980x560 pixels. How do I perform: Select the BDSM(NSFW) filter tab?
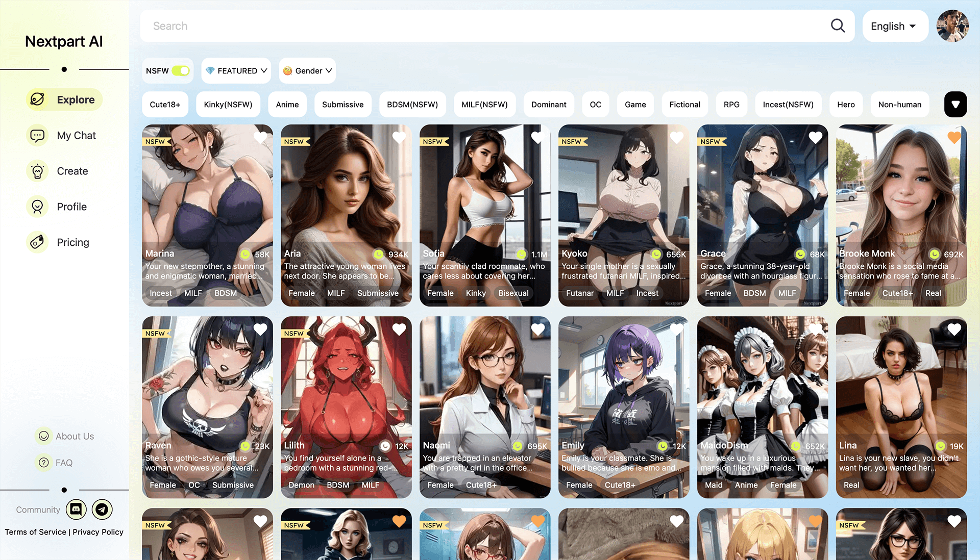pos(412,104)
